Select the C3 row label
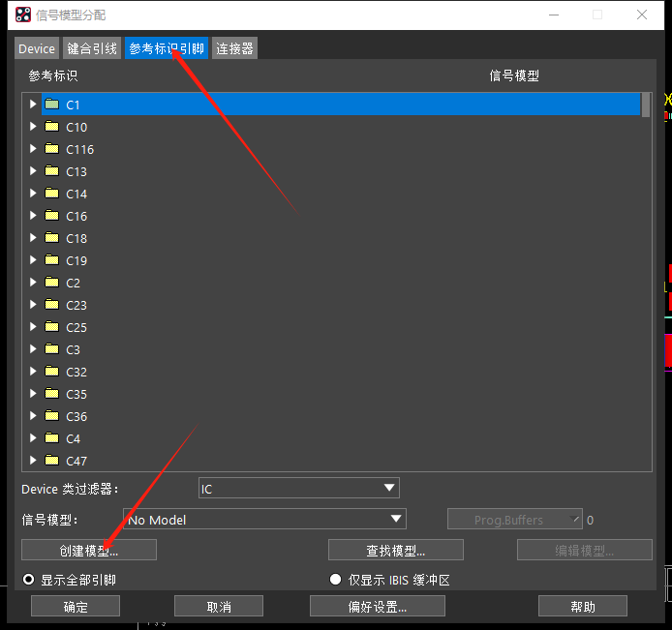 pyautogui.click(x=73, y=350)
